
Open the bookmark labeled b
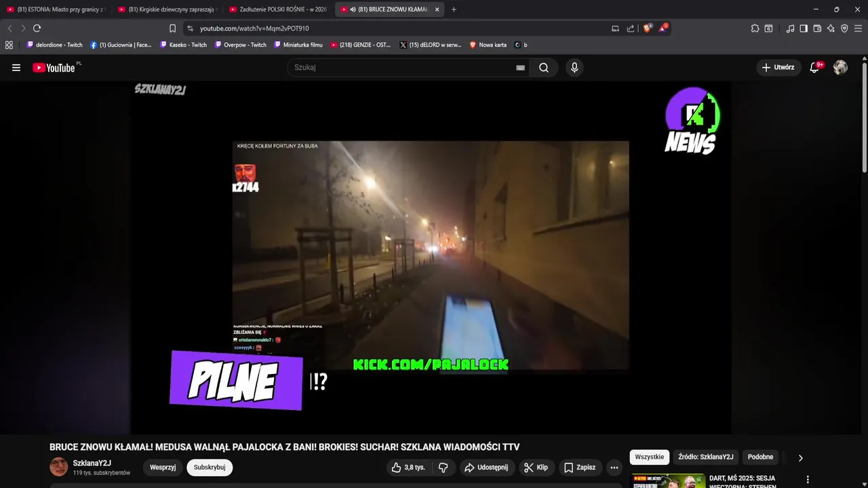521,45
